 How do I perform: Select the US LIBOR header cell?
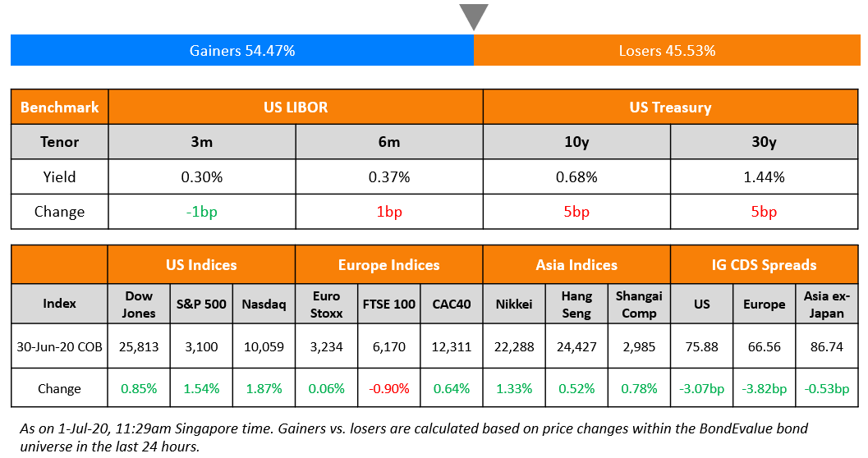point(296,107)
